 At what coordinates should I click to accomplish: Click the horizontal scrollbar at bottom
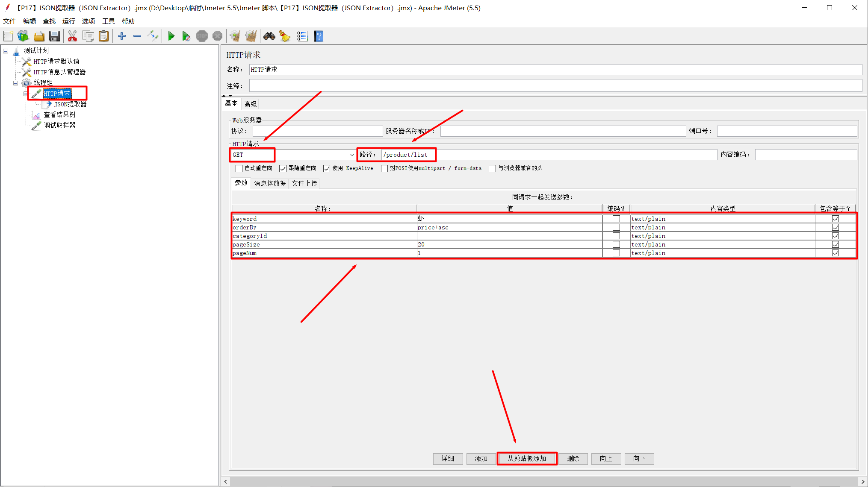(x=544, y=482)
